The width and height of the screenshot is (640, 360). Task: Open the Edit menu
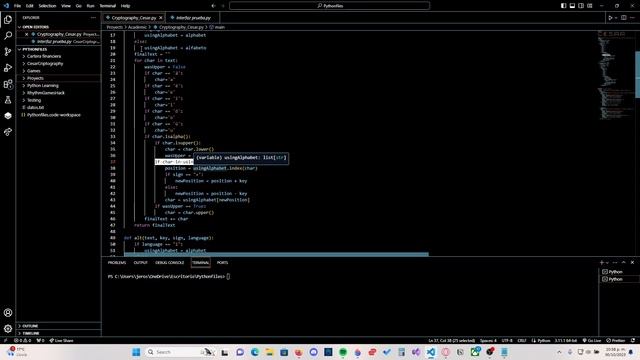pos(30,6)
